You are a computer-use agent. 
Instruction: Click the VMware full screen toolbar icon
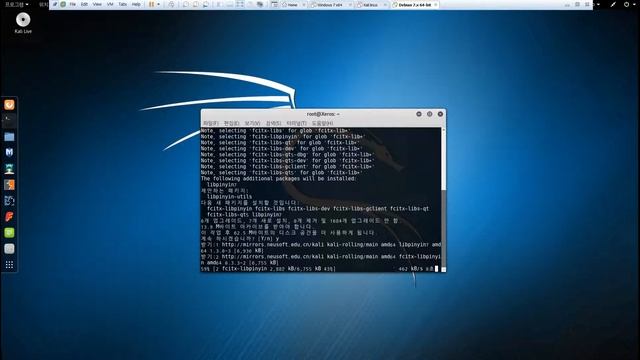point(240,4)
